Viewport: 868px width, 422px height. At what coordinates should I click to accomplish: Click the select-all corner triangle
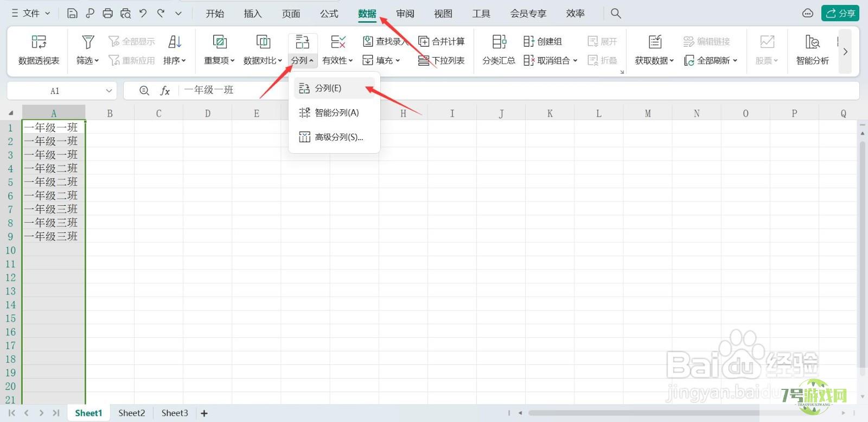(x=11, y=113)
